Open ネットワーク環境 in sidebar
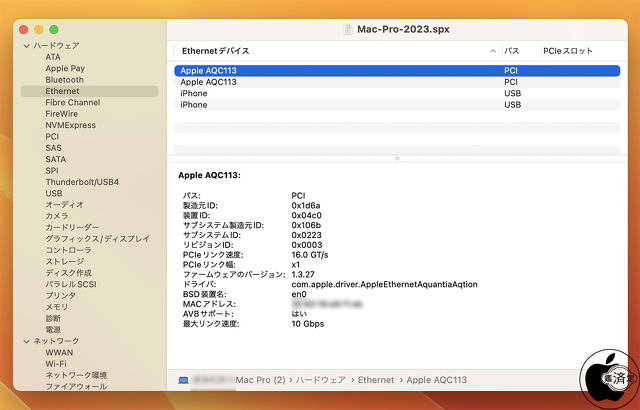640x410 pixels. click(76, 375)
